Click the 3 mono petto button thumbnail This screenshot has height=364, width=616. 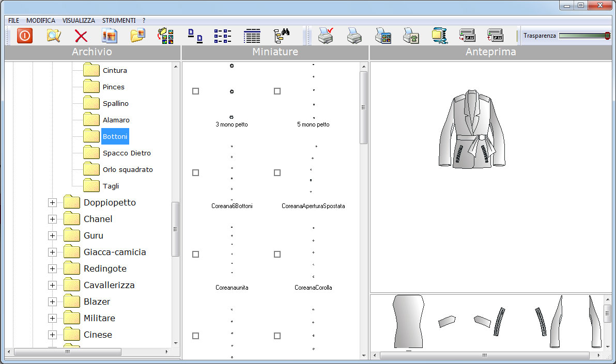(x=232, y=91)
